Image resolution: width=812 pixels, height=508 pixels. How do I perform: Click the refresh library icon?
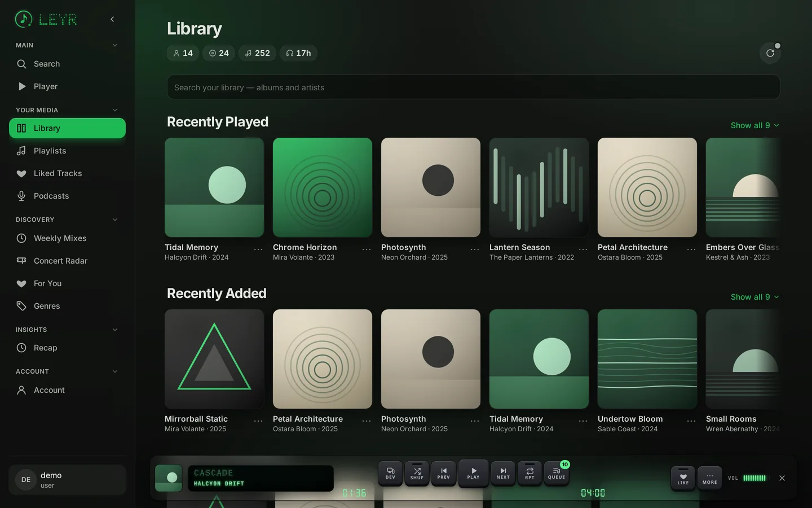click(770, 53)
